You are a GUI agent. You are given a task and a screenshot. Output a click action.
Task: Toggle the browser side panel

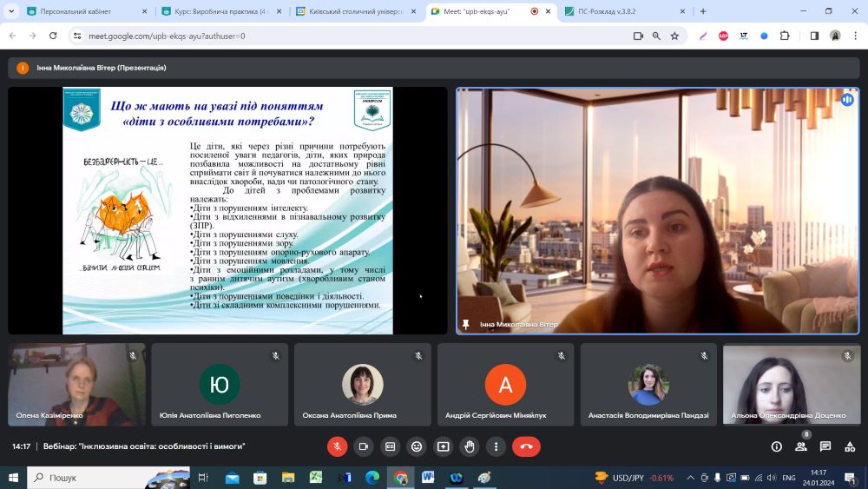814,36
